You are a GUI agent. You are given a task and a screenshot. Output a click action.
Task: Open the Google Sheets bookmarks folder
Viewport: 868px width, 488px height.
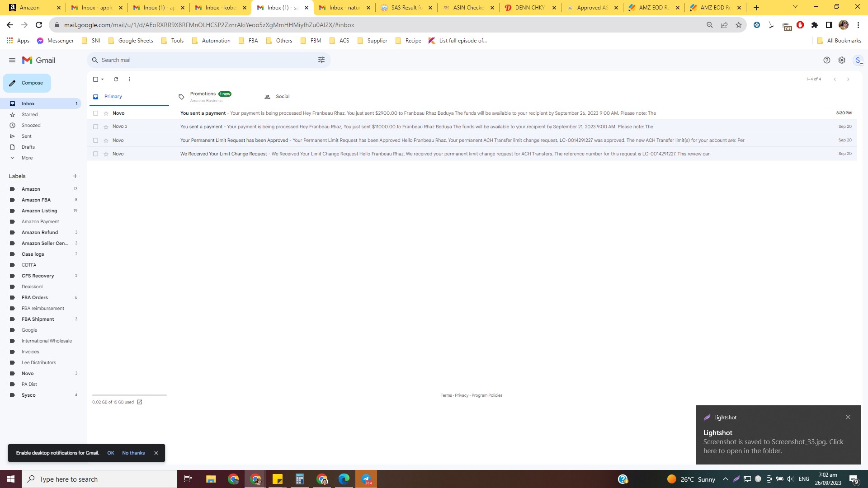tap(131, 41)
